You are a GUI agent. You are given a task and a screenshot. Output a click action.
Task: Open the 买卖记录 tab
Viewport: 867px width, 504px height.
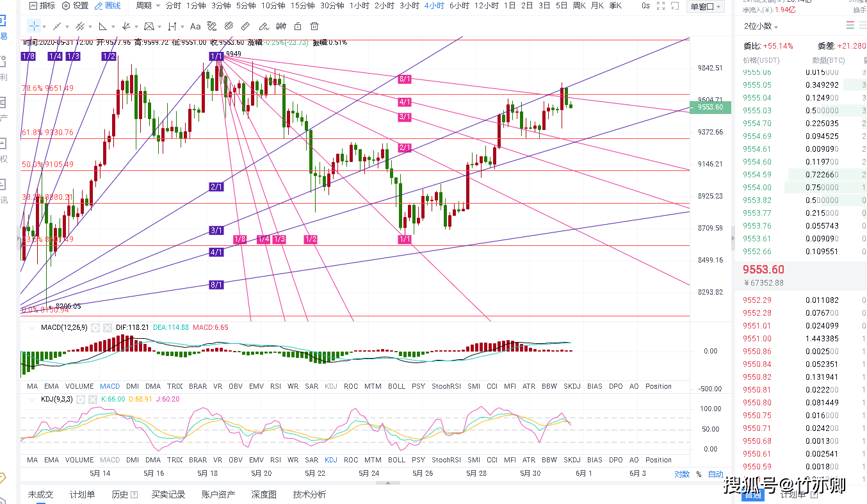pos(168,494)
